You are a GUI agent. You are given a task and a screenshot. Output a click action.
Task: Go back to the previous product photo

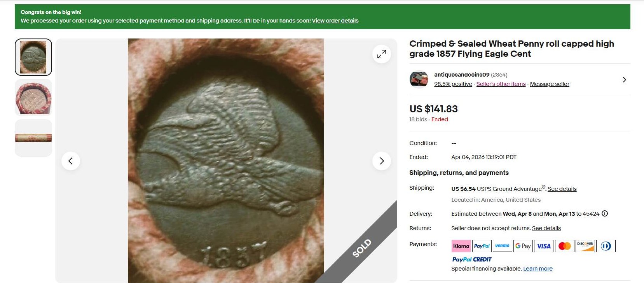71,161
